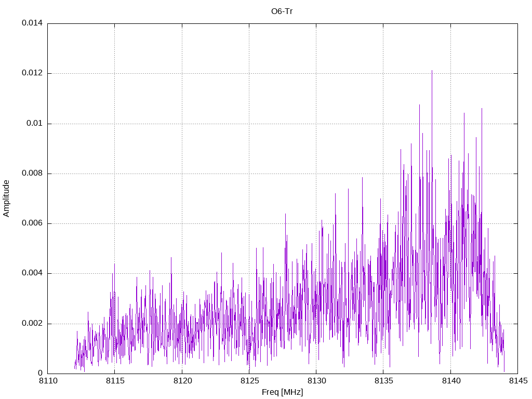Click the 8135 x-axis tick label
This screenshot has height=399, width=532.
pos(384,381)
